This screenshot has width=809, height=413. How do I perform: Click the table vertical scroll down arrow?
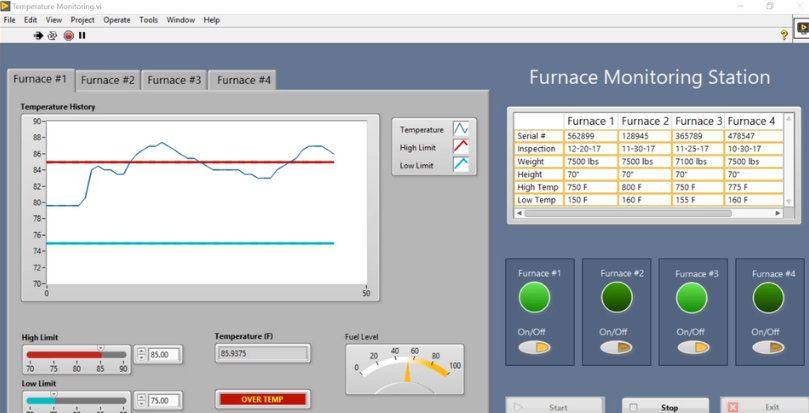click(788, 201)
